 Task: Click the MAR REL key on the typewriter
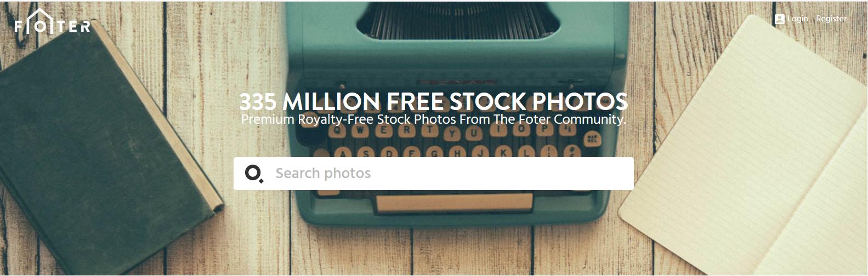[592, 138]
